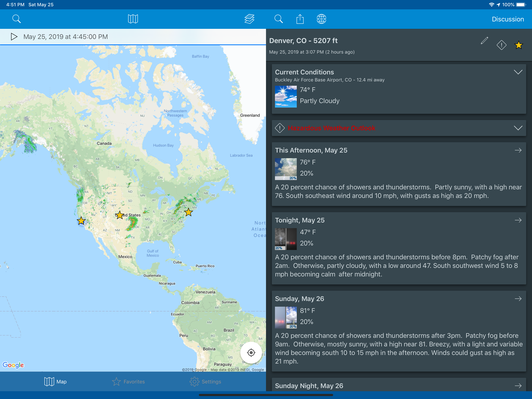Switch to the Favorites tab
532x399 pixels.
click(x=129, y=381)
